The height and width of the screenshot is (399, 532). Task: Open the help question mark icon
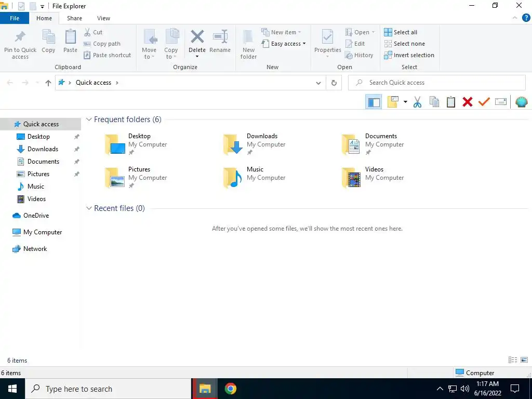click(526, 18)
